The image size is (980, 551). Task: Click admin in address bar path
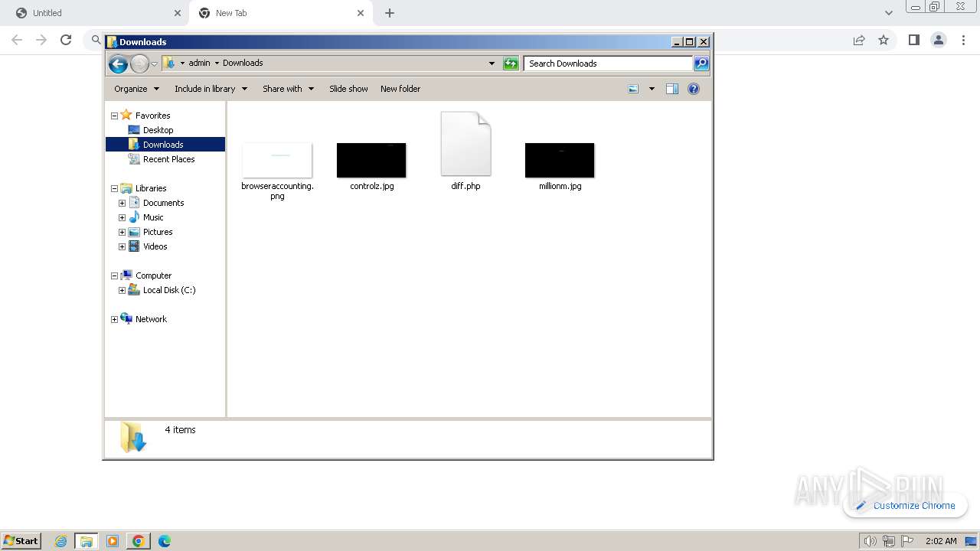(199, 64)
